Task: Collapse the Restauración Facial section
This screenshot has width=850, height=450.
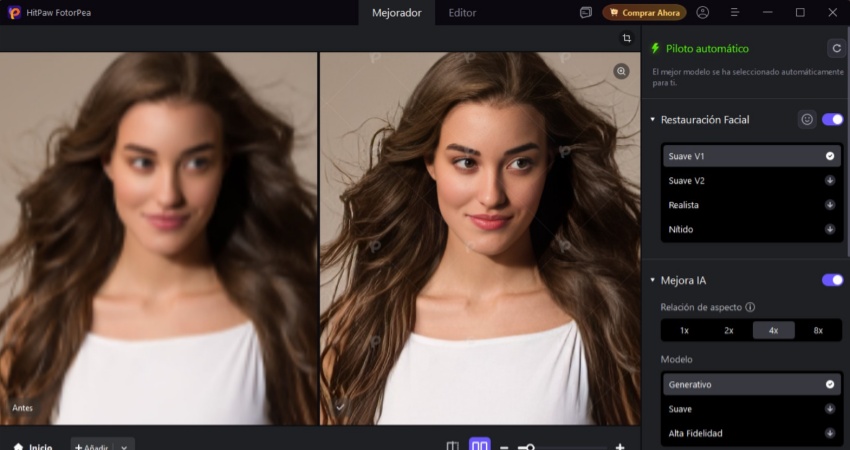Action: click(x=653, y=120)
